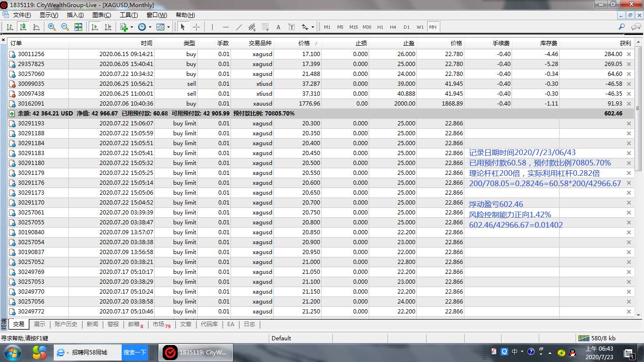Open the Windows Start button
The height and width of the screenshot is (362, 644).
[13, 352]
